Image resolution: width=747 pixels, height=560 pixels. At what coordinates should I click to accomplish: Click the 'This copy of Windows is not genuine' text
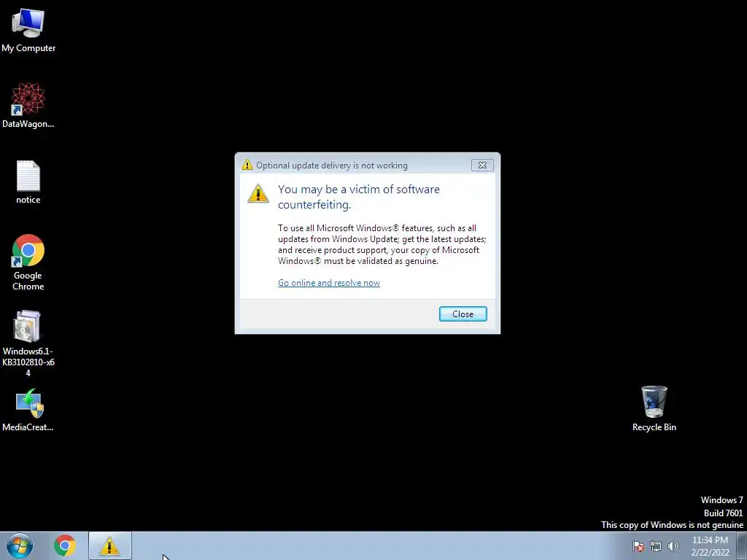(x=672, y=525)
